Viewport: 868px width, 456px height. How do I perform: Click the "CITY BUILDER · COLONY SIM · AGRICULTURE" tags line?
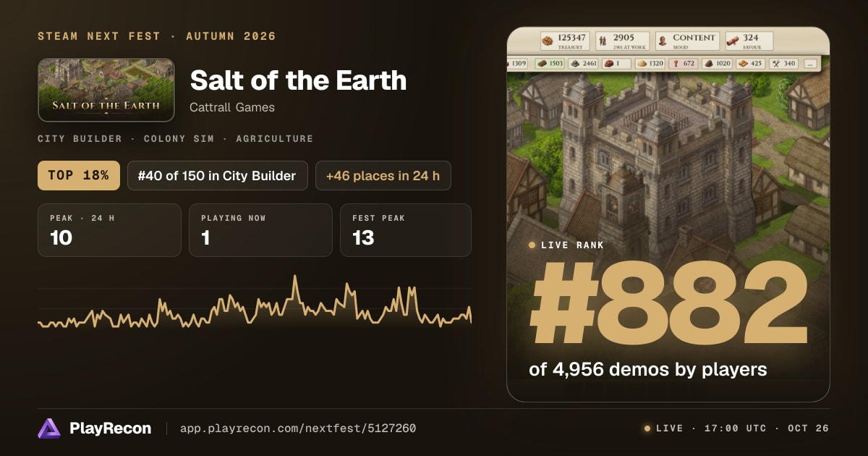click(x=176, y=138)
